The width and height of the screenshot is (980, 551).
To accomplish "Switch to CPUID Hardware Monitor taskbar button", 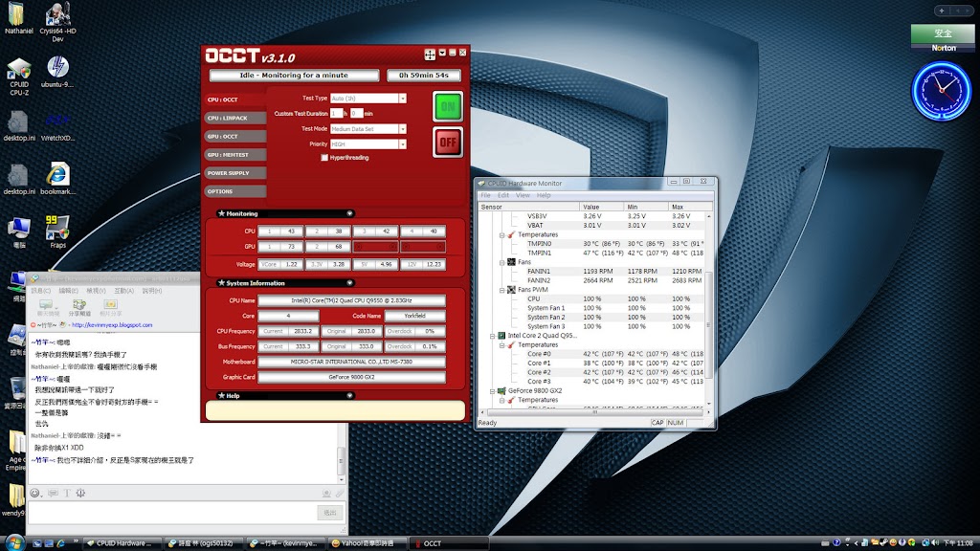I will tap(122, 543).
